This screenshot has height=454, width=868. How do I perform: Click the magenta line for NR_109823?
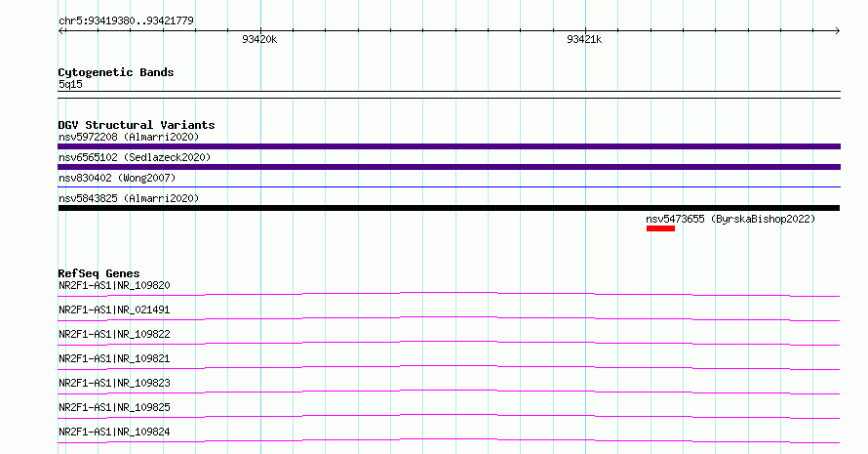click(x=449, y=392)
